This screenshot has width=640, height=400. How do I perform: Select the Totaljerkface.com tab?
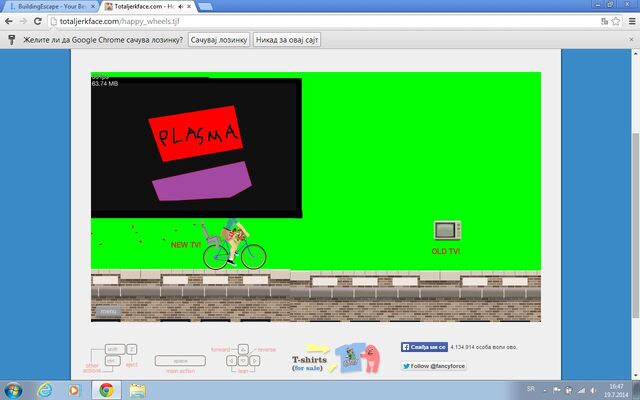(148, 7)
